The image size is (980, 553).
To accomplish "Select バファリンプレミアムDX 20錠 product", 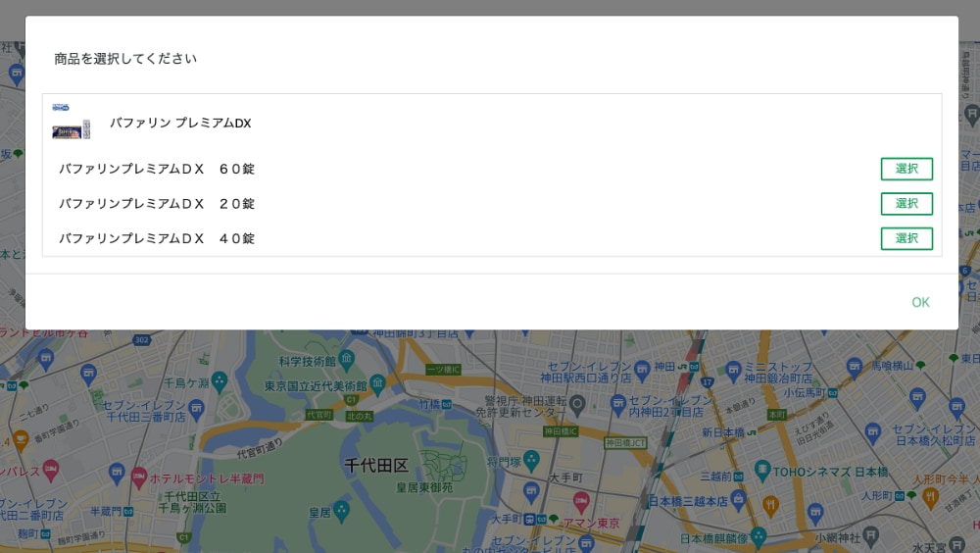I will pos(906,204).
